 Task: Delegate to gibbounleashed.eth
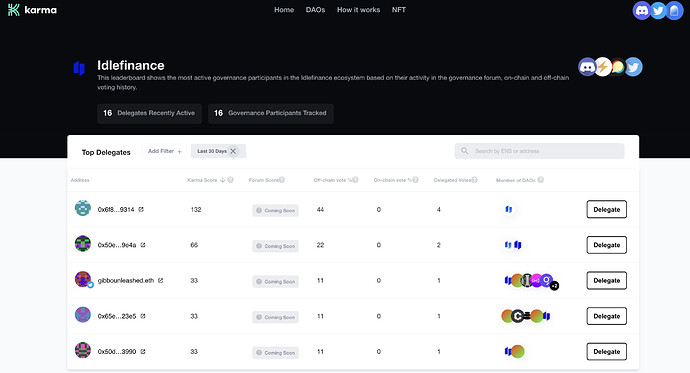(606, 280)
